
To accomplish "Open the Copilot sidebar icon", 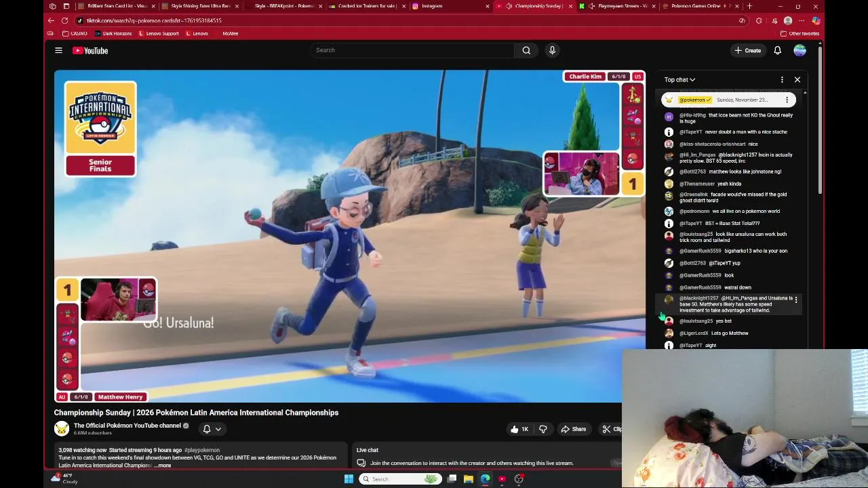I will [816, 20].
